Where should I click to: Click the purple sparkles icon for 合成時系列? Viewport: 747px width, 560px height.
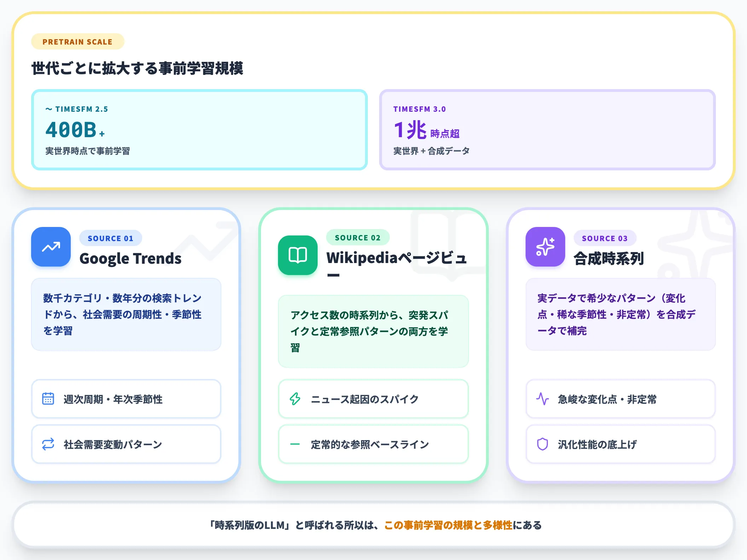545,247
